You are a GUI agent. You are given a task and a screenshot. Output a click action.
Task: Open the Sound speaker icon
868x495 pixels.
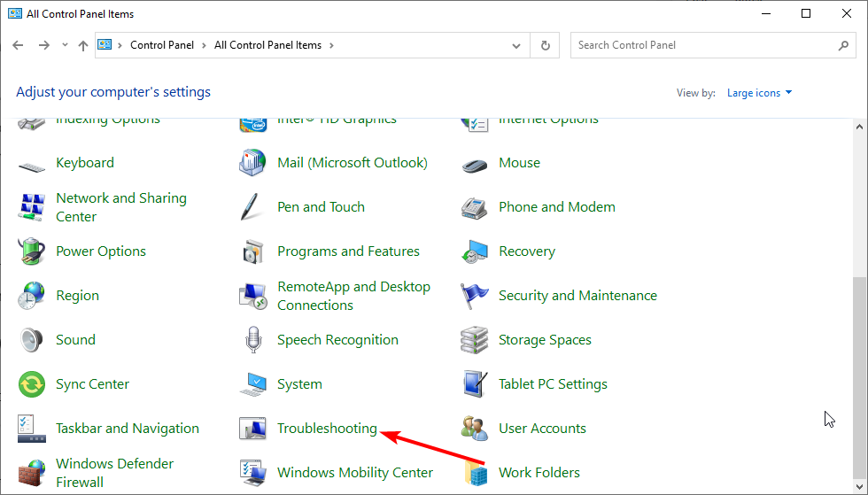32,340
